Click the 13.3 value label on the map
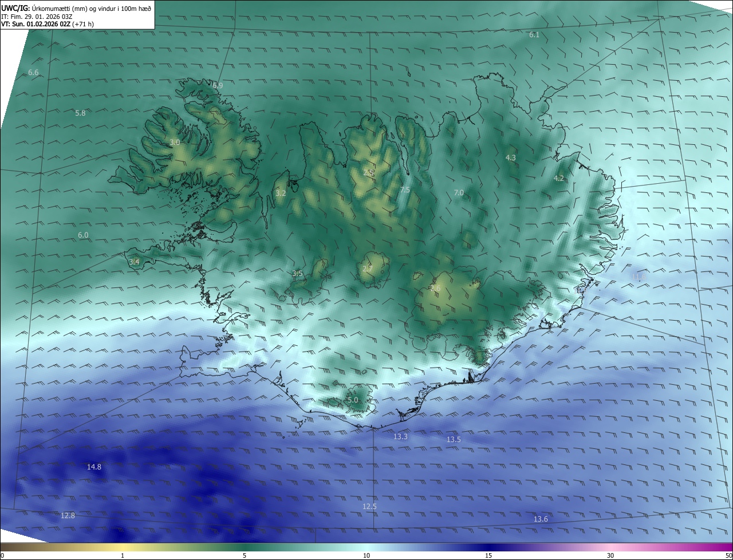733x560 pixels. (x=400, y=437)
